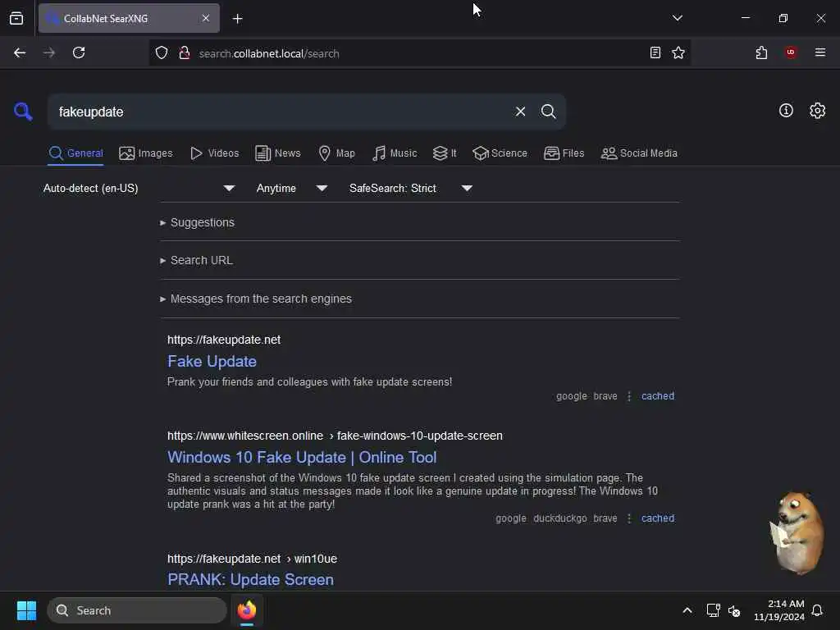Viewport: 840px width, 630px height.
Task: Toggle reader view icon
Action: pos(655,52)
